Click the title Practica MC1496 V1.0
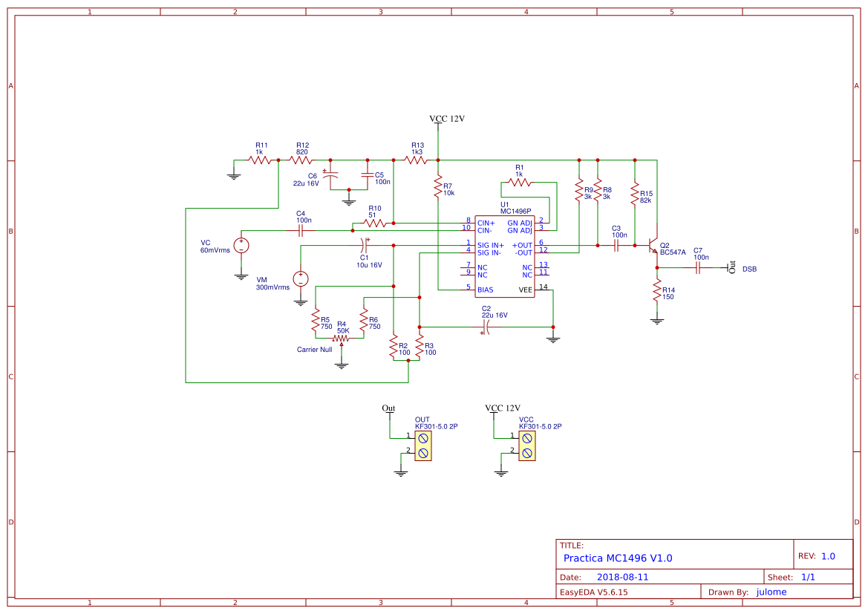This screenshot has width=868, height=614. [618, 558]
